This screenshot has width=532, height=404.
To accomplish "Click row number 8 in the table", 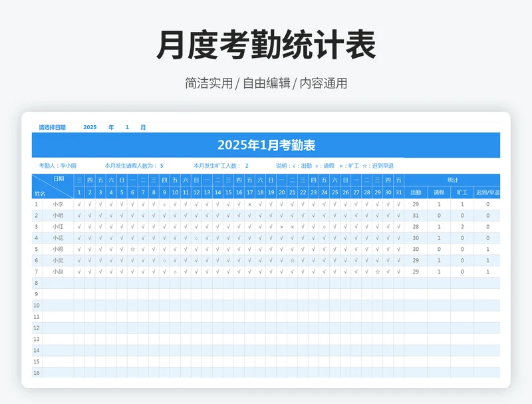I will (37, 283).
